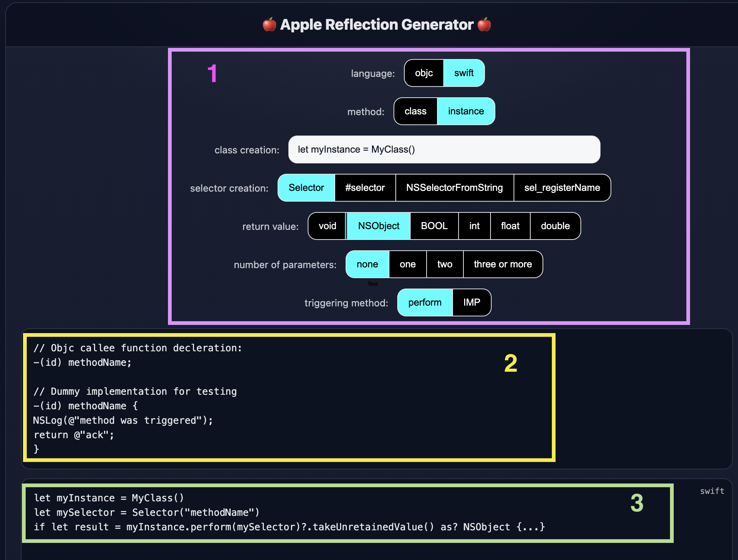Set the return value to double
Screen dimensions: 738x560
pyautogui.click(x=555, y=226)
